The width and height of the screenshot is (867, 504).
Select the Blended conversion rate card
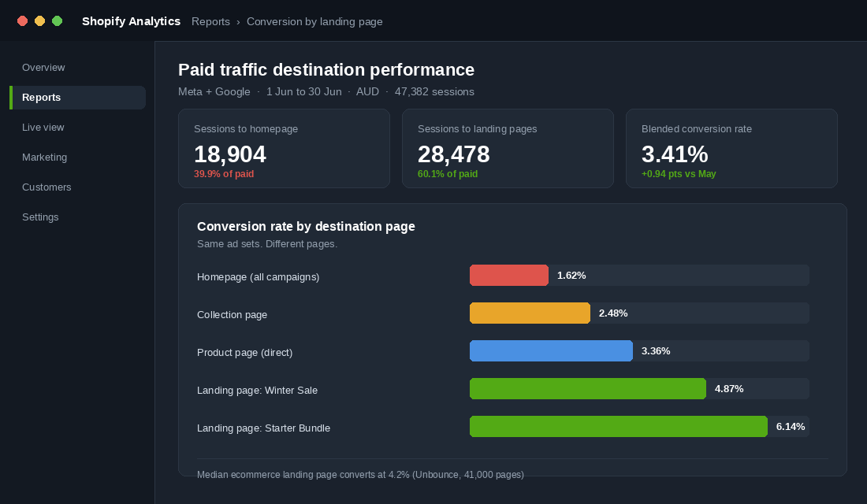click(x=731, y=148)
